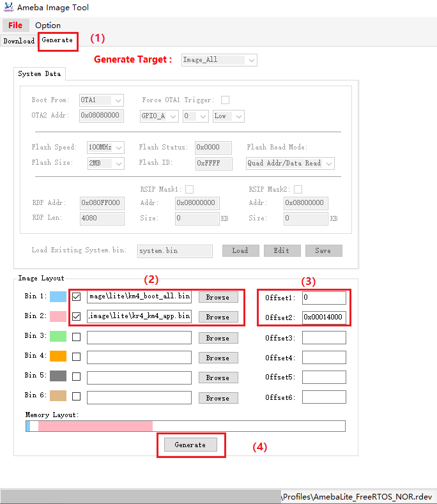
Task: Click the green Bin 3 color swatch
Action: pos(57,337)
